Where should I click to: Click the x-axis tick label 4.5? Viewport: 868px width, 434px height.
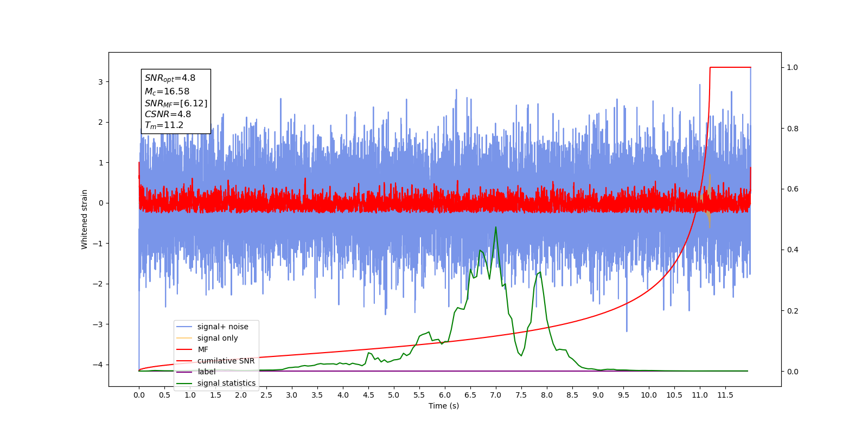(x=368, y=395)
